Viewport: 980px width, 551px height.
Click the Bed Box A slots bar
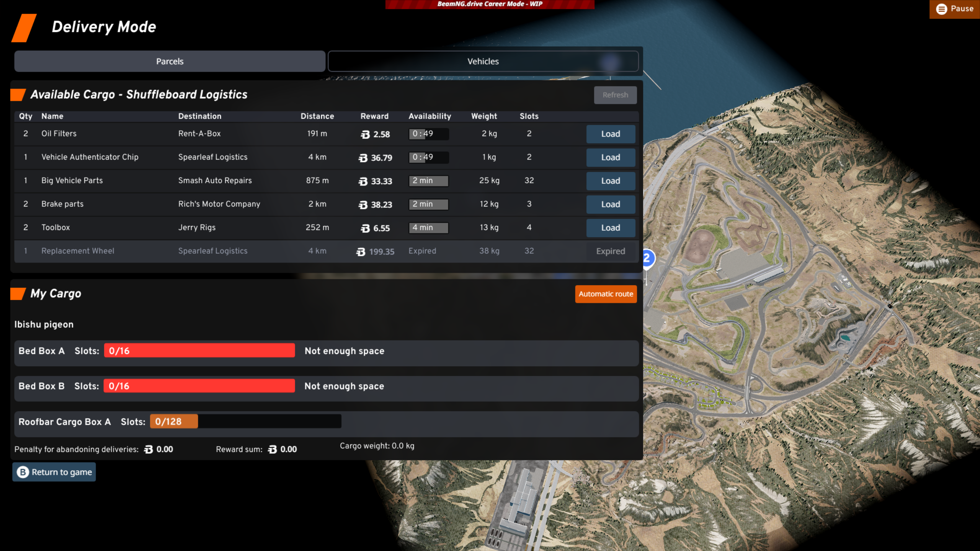199,350
